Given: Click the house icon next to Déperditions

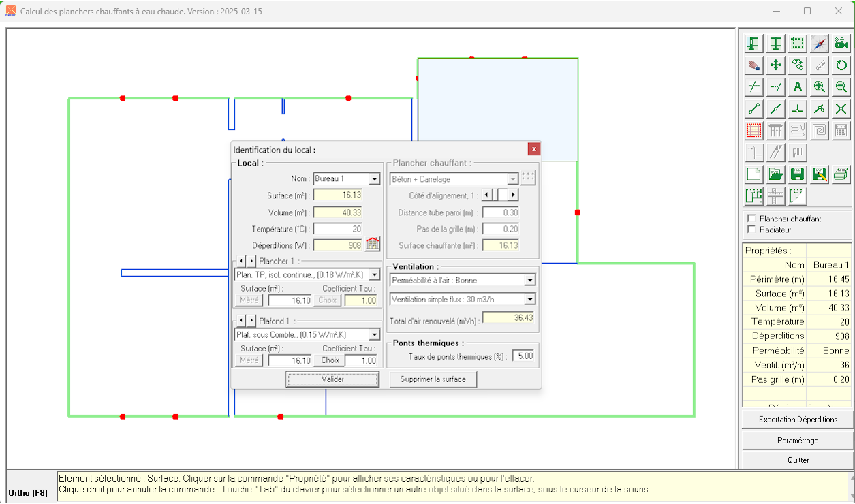Looking at the screenshot, I should tap(373, 245).
